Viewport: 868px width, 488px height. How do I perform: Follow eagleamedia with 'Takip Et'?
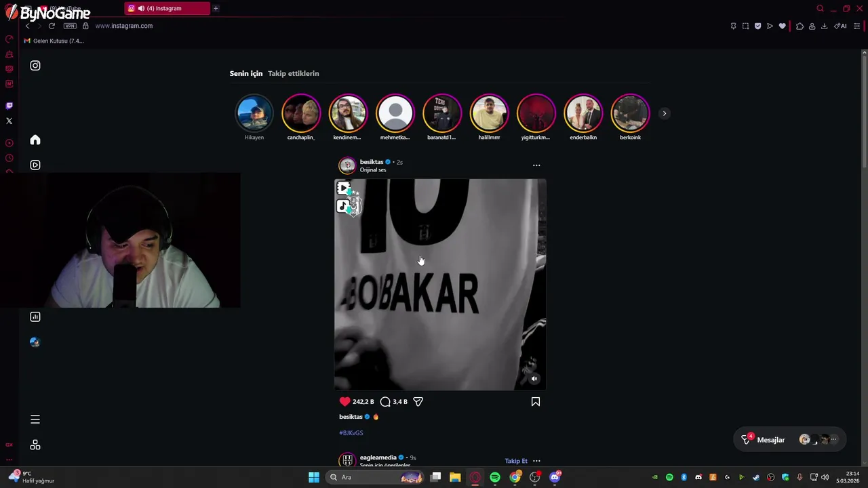coord(516,461)
